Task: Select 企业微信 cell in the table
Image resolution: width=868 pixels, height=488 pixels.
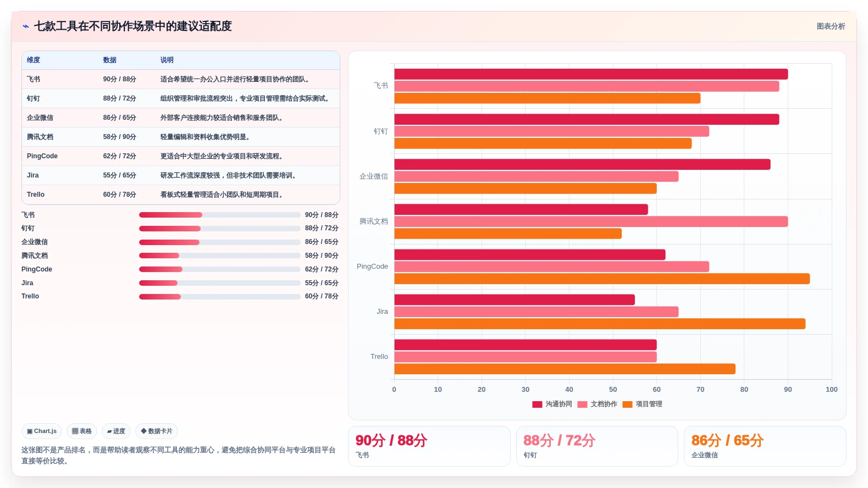Action: [x=40, y=118]
